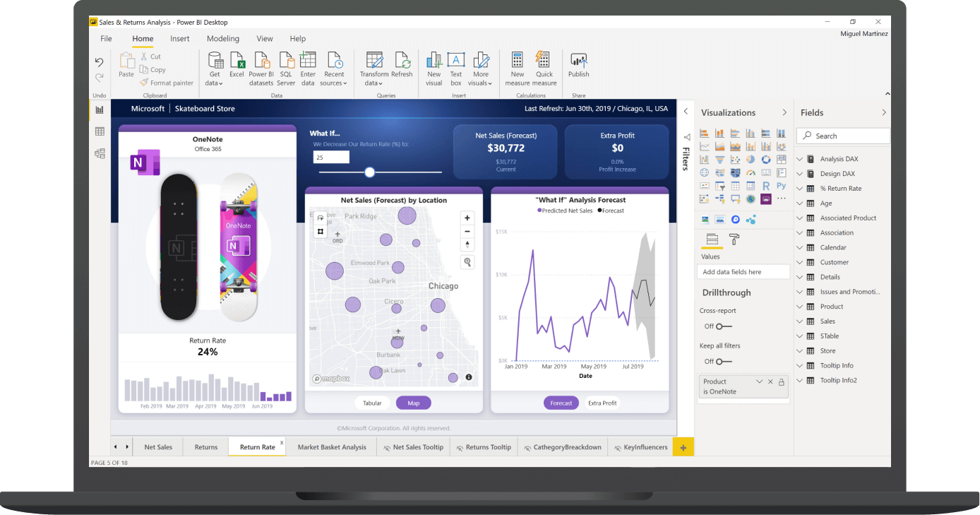
Task: Click the Undo arrow icon
Action: coord(100,62)
